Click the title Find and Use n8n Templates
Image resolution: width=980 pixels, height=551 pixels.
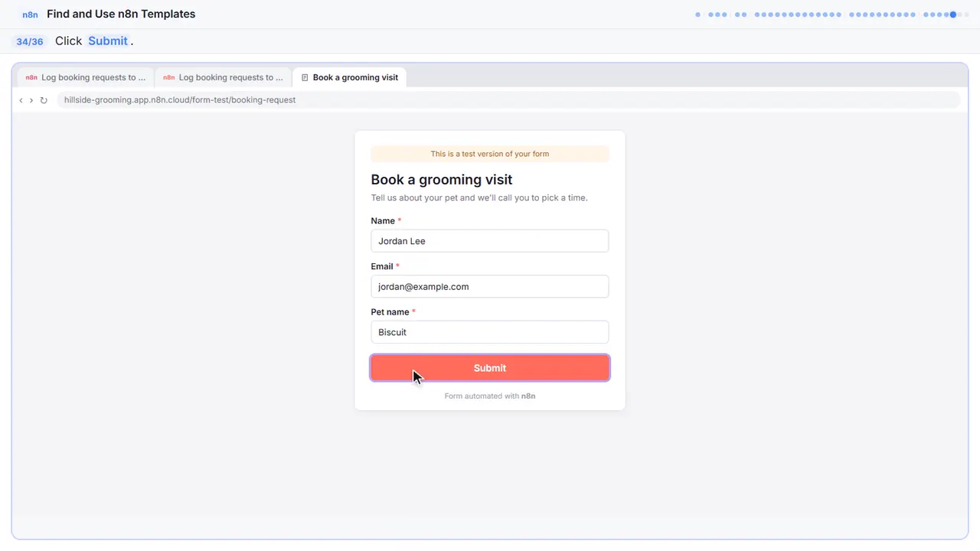coord(121,14)
